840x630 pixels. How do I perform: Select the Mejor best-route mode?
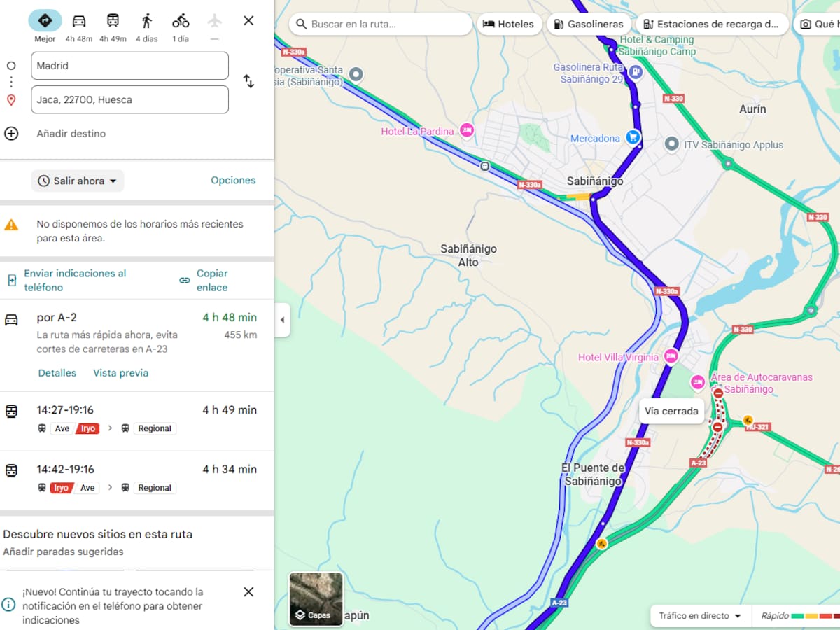45,21
